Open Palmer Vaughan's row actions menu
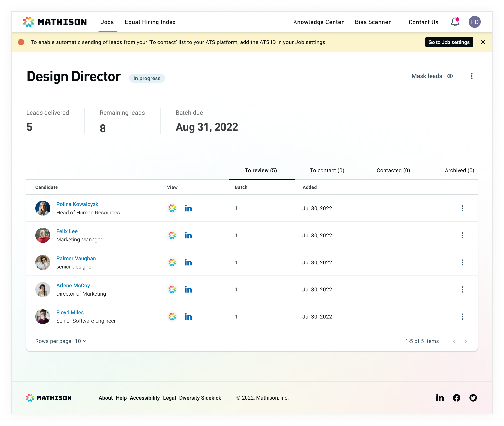 click(462, 262)
